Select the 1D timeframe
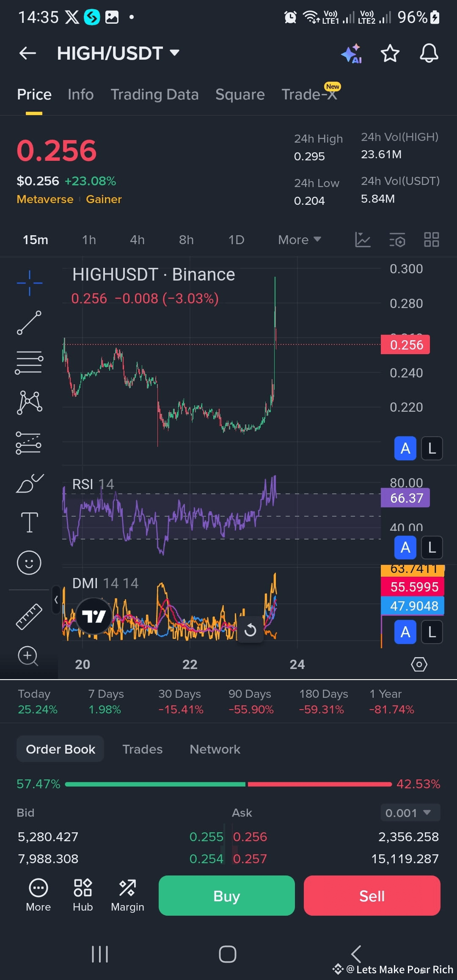Image resolution: width=457 pixels, height=980 pixels. (x=237, y=240)
